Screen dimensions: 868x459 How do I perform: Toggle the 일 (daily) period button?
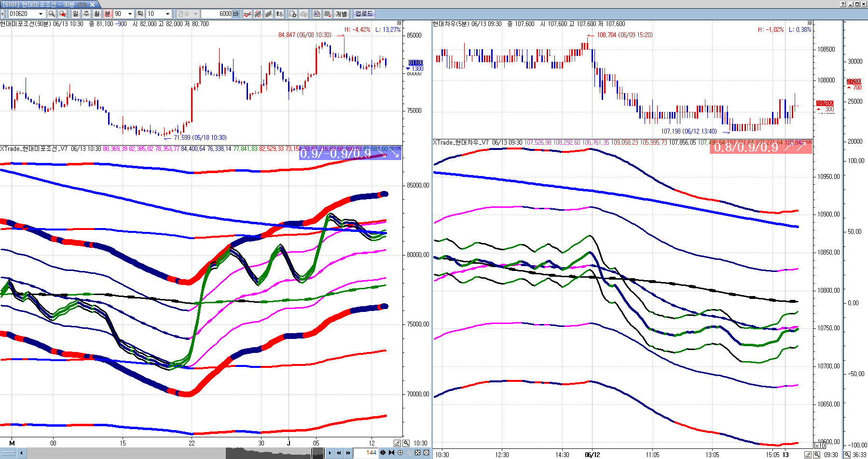[x=76, y=14]
